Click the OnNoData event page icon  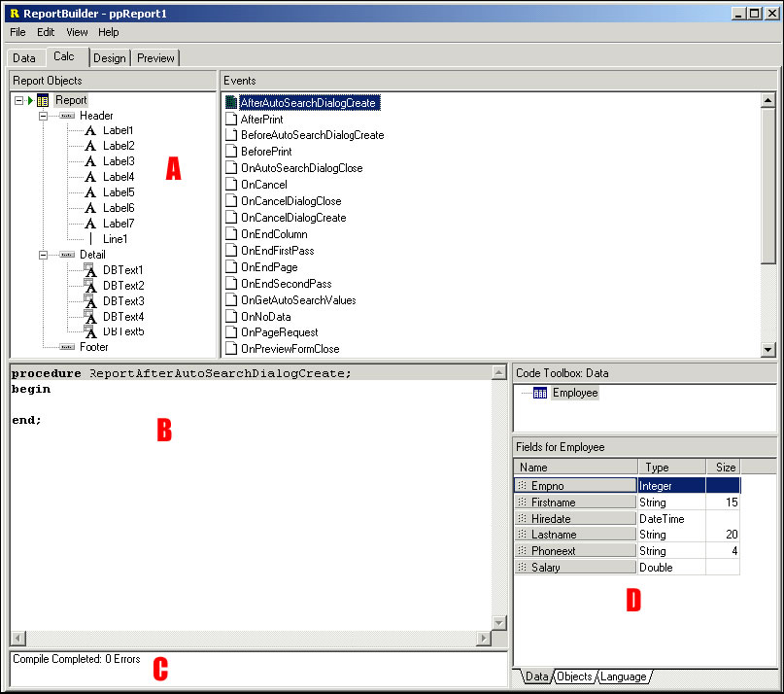pyautogui.click(x=231, y=316)
